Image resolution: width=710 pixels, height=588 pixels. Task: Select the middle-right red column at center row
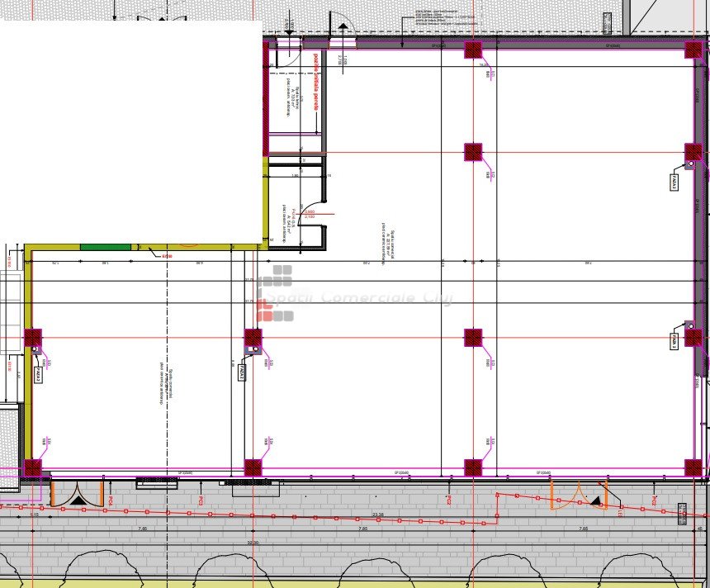point(472,337)
